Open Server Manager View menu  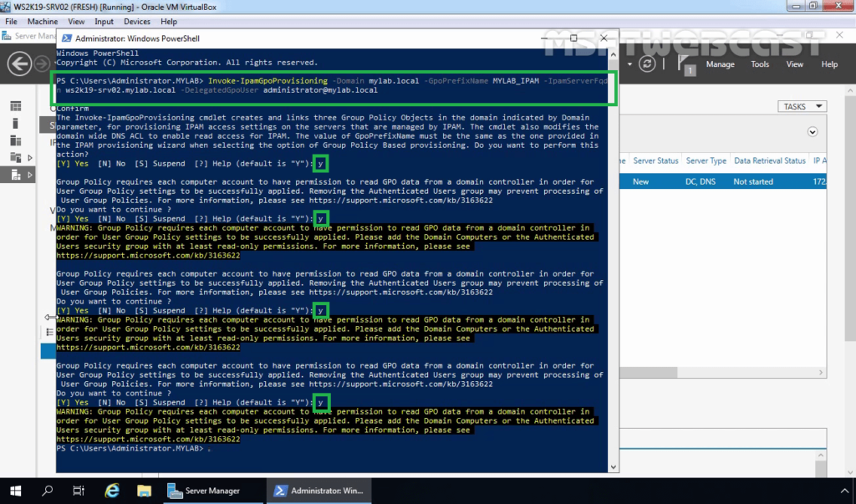click(x=794, y=64)
